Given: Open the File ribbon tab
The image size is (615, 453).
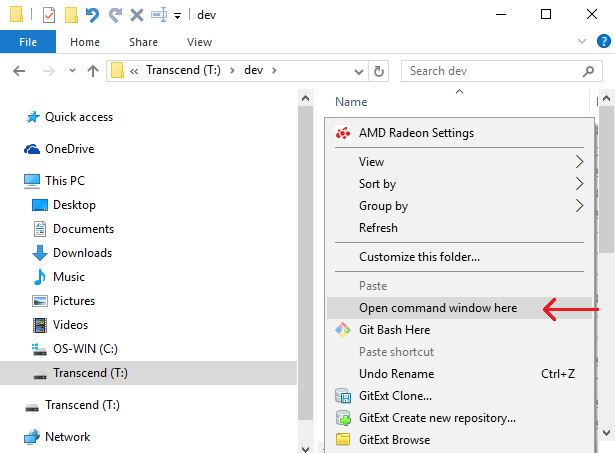Looking at the screenshot, I should [28, 42].
